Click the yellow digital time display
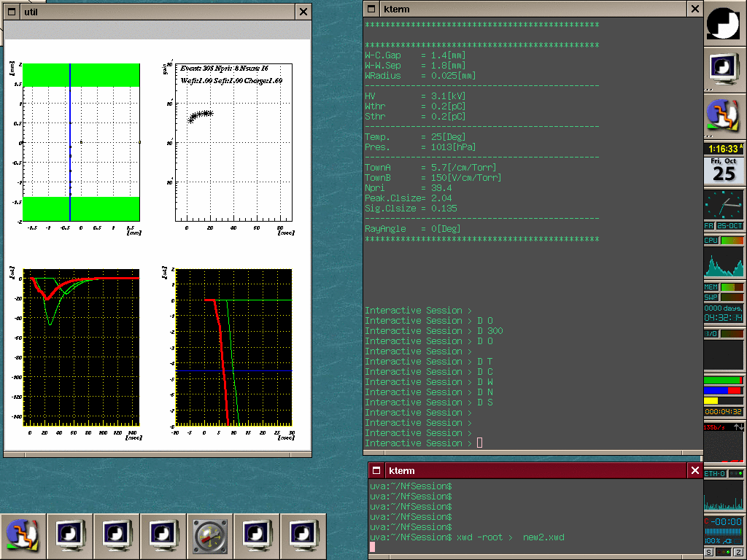Viewport: 747px width, 560px height. (724, 149)
